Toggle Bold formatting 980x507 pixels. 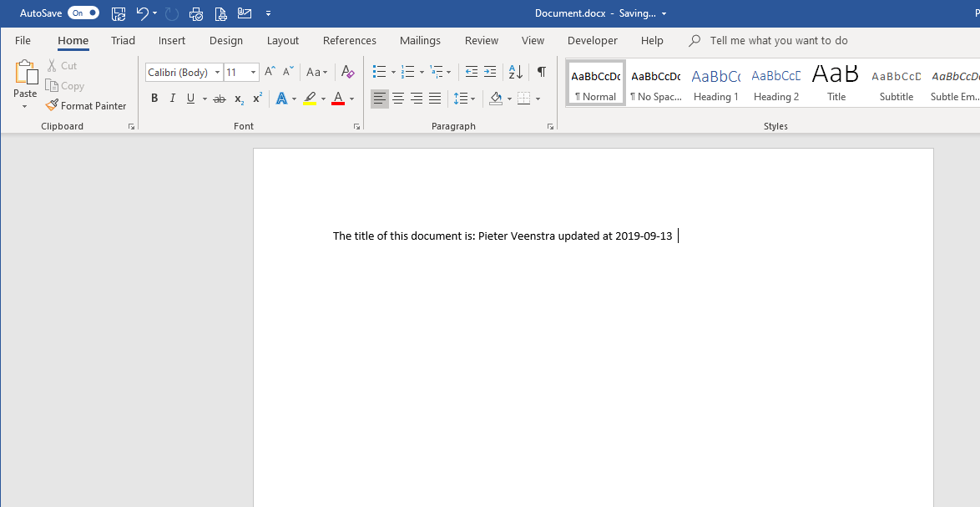coord(154,99)
